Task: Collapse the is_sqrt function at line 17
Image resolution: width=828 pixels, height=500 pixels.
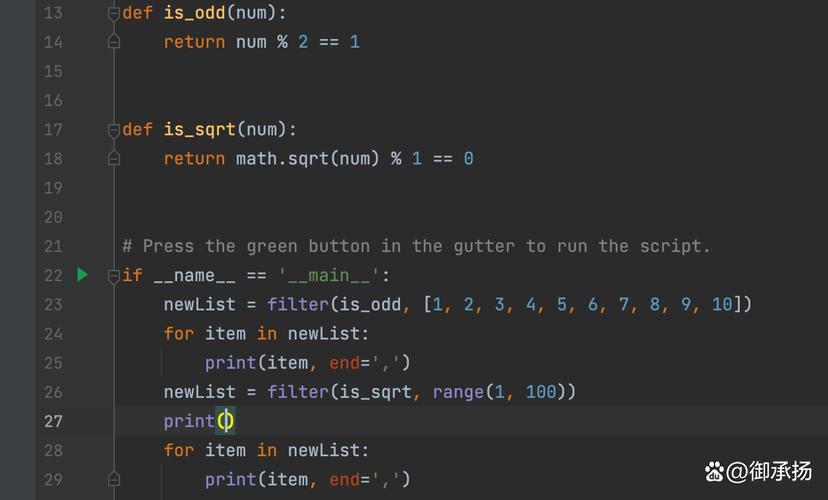Action: [114, 130]
